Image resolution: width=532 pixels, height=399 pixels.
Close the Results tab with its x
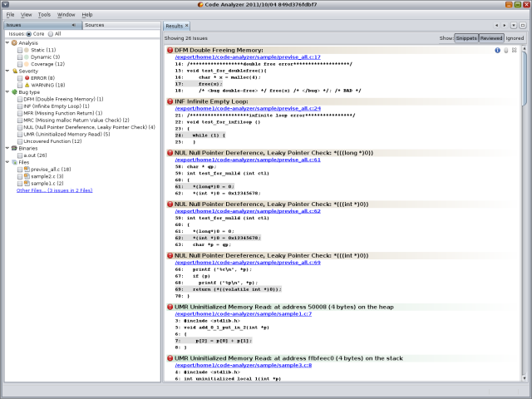click(x=186, y=26)
